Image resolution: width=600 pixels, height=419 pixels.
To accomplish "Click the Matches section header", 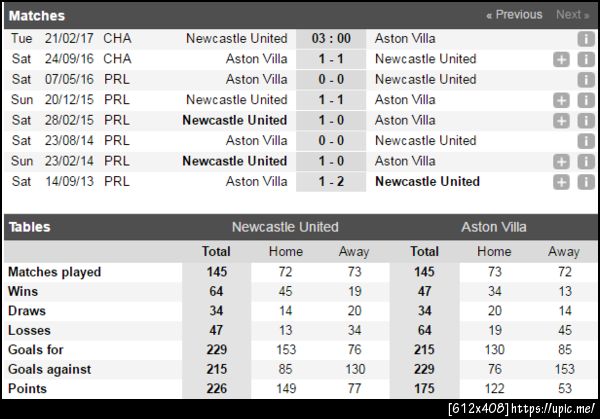I will (x=37, y=16).
